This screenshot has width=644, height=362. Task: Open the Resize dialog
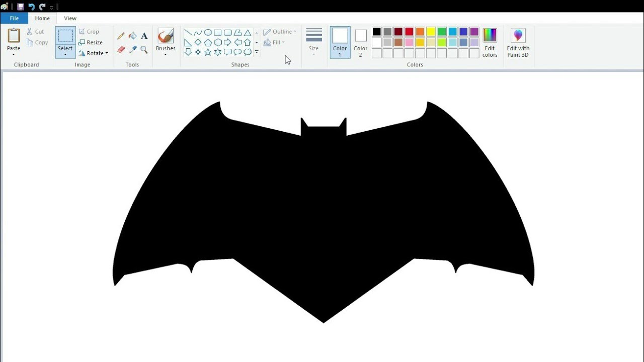[x=91, y=43]
